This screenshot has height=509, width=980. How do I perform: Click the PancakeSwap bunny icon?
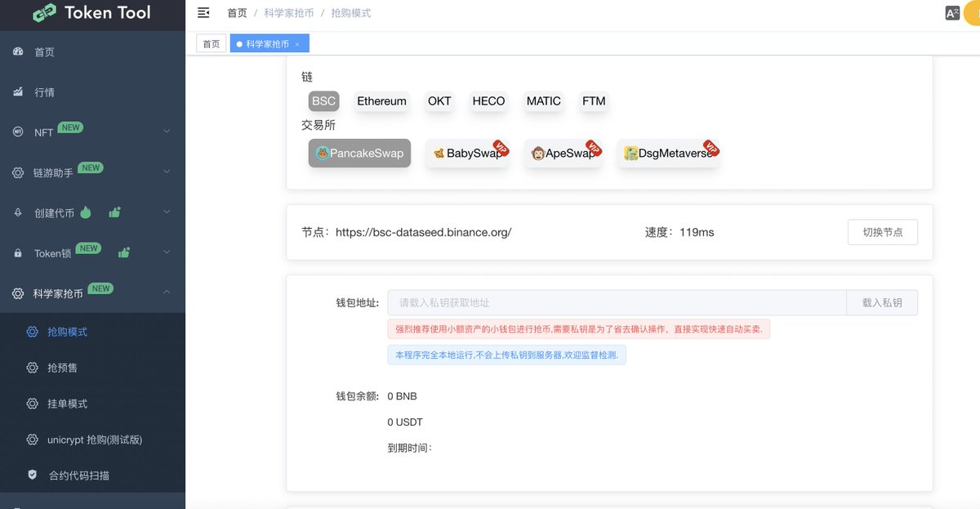pos(323,153)
